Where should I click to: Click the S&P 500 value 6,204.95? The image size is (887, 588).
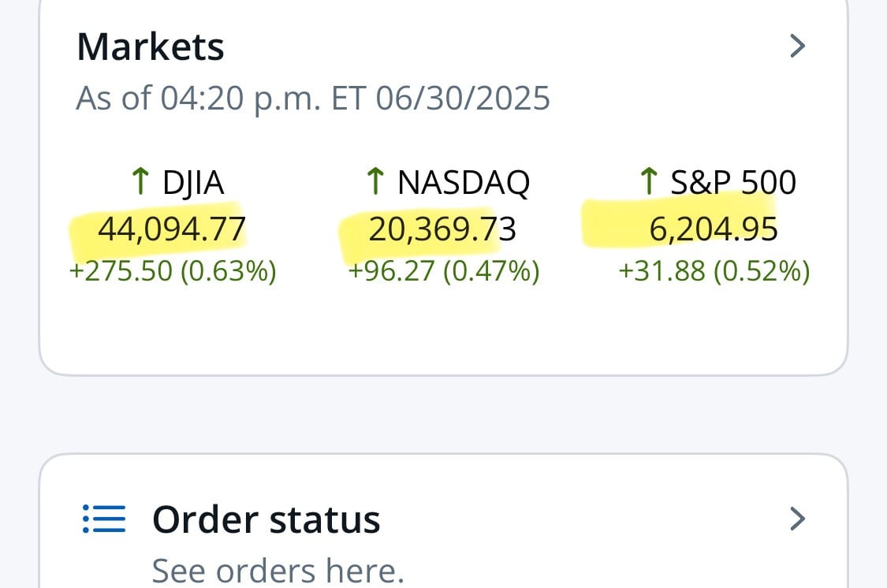(x=714, y=229)
